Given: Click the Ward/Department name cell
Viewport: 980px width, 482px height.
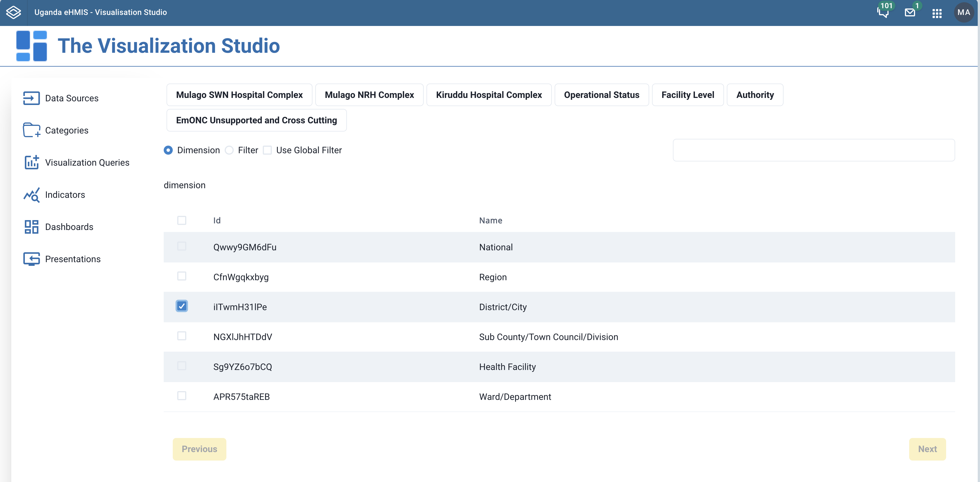Looking at the screenshot, I should coord(515,397).
